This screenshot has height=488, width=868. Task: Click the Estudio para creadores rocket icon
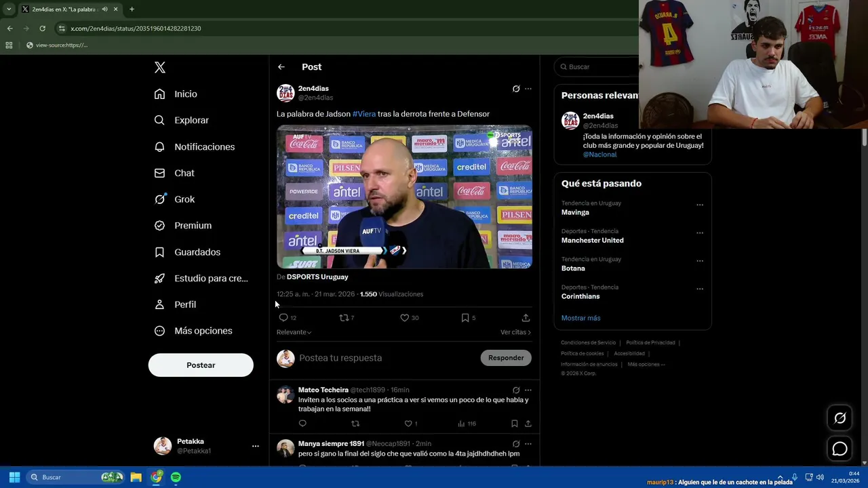(x=159, y=278)
